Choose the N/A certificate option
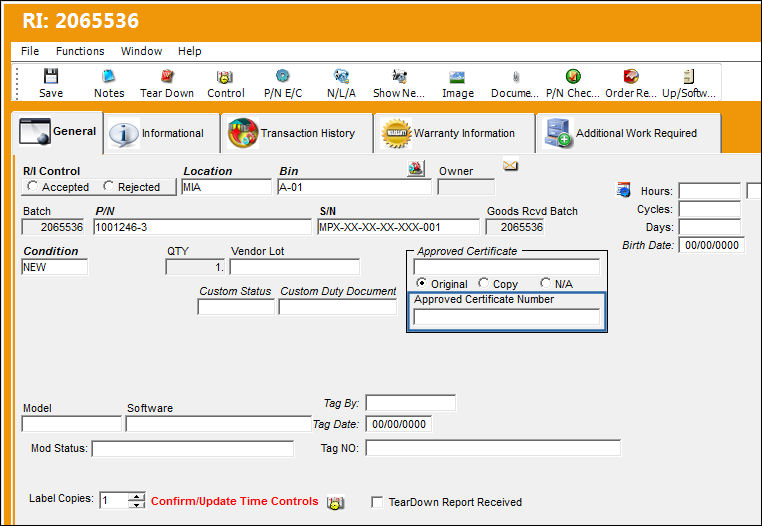 (x=545, y=283)
